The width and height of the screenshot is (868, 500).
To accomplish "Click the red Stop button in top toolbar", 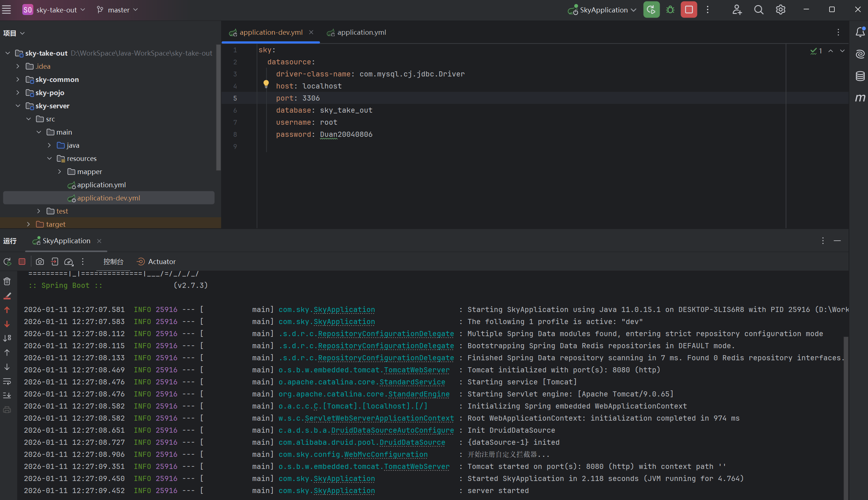I will [x=689, y=10].
